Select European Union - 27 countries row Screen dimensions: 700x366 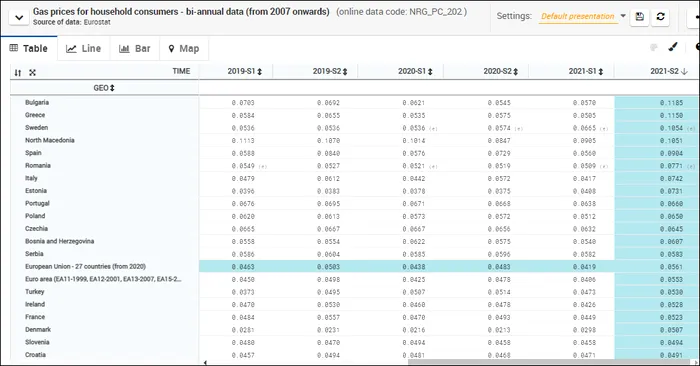(x=85, y=266)
